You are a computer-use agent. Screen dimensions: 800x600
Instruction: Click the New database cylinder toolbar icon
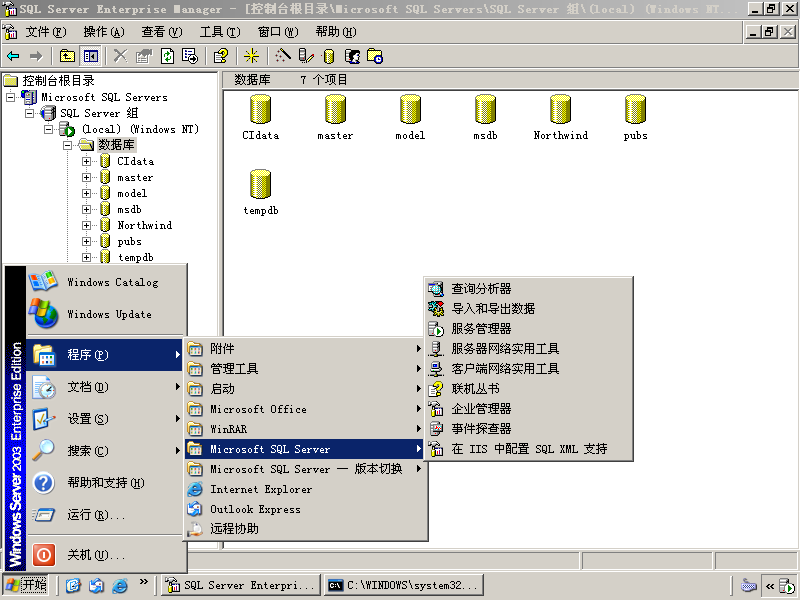329,56
